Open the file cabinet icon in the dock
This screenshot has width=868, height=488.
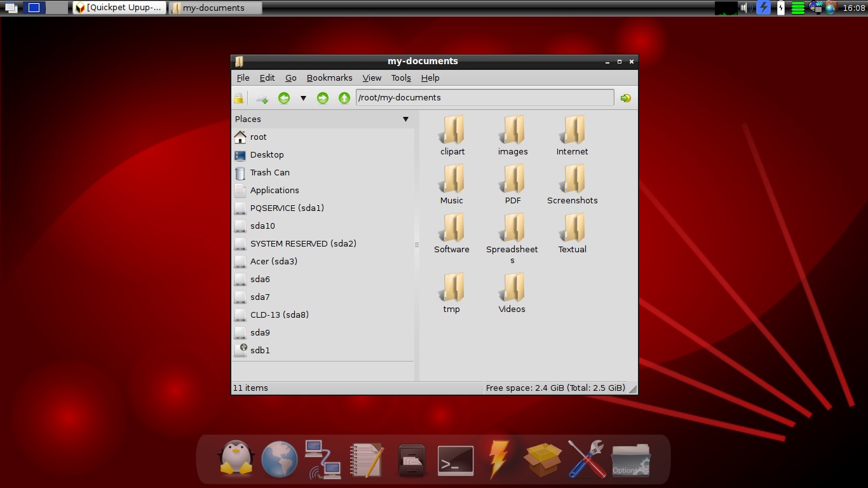click(411, 459)
